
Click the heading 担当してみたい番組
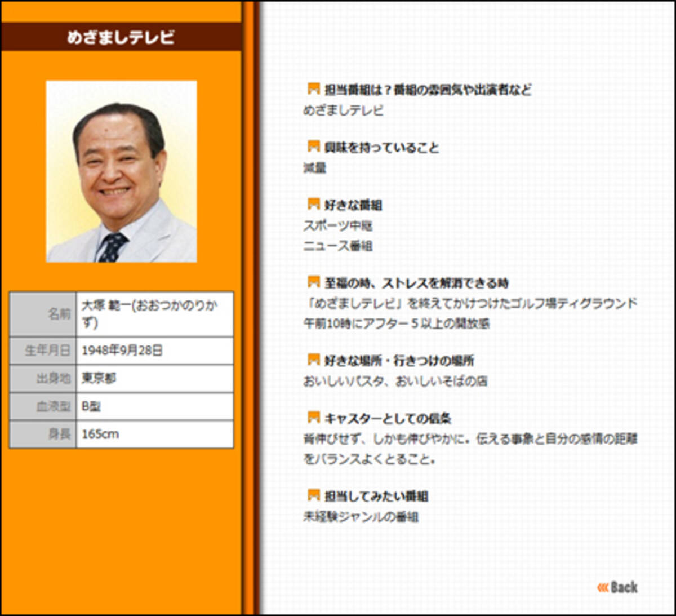click(376, 497)
